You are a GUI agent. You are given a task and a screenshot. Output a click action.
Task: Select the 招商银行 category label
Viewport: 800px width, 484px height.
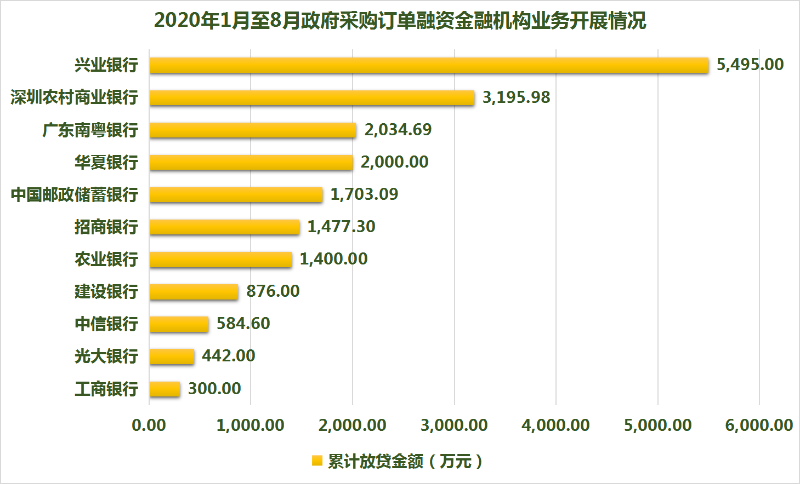106,226
